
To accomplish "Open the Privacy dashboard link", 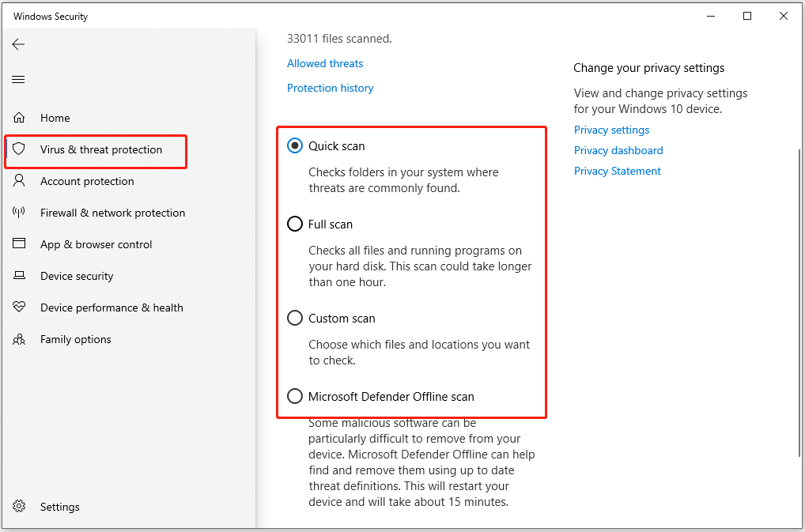I will [x=618, y=150].
